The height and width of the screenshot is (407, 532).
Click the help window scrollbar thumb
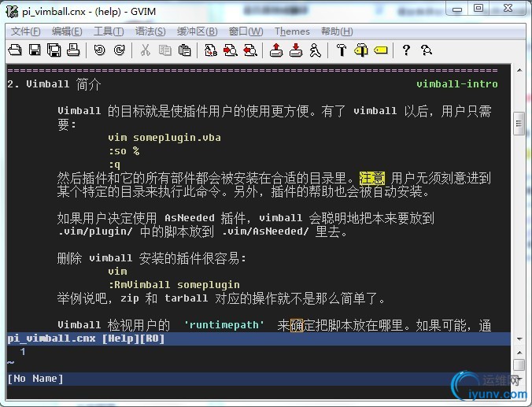pos(519,124)
